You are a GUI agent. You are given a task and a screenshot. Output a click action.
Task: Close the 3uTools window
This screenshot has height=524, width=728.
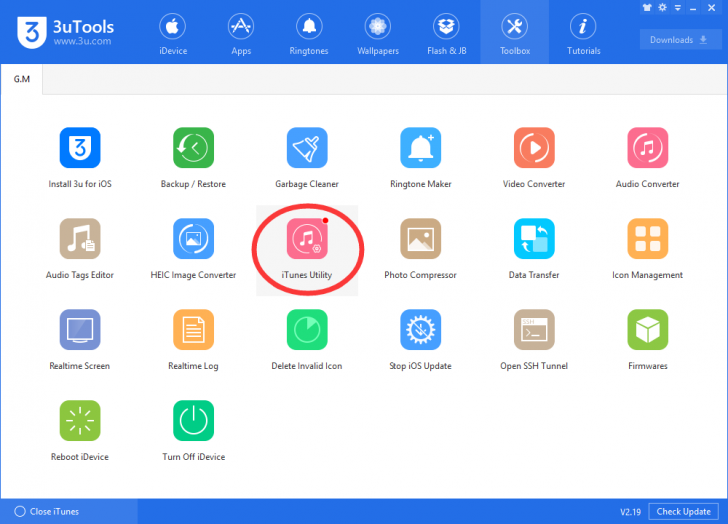pyautogui.click(x=711, y=7)
